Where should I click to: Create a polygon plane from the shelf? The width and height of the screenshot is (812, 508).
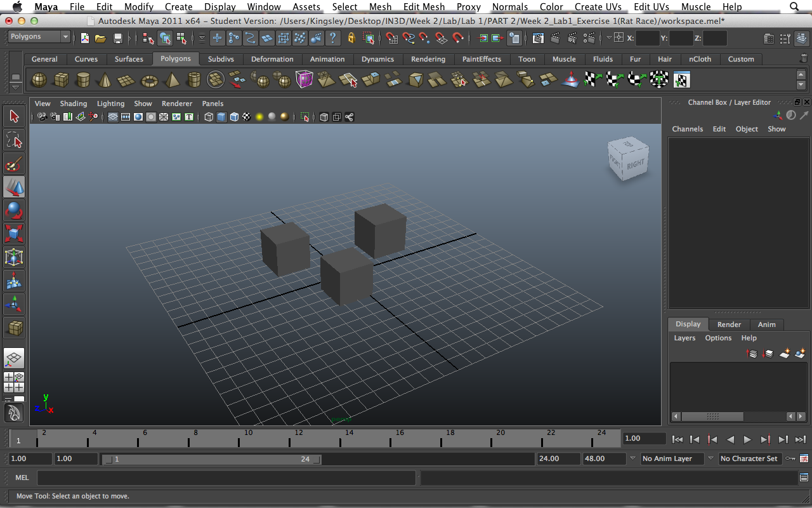click(x=127, y=80)
